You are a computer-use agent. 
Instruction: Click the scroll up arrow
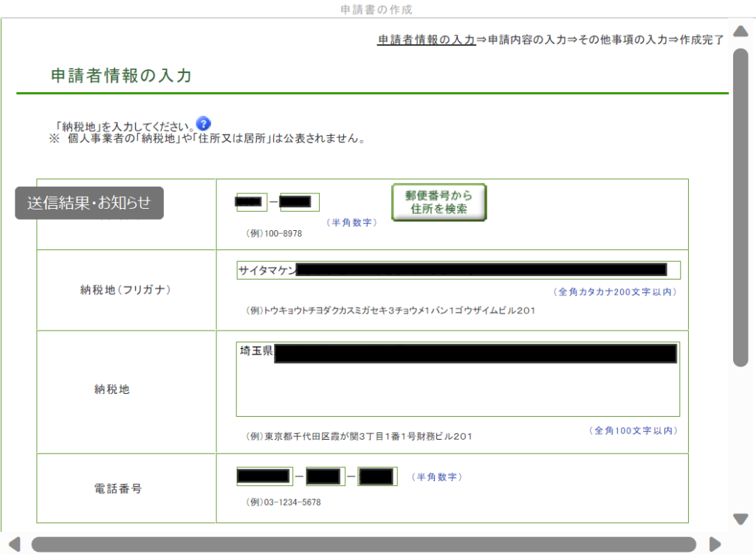[x=740, y=31]
